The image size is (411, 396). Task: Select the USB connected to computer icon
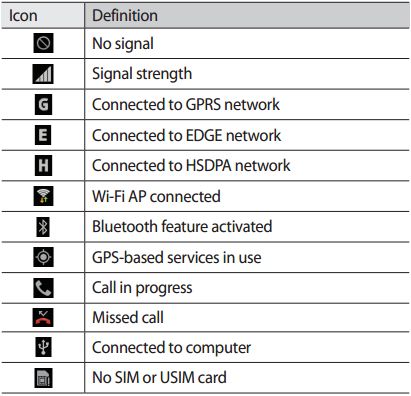coord(43,347)
